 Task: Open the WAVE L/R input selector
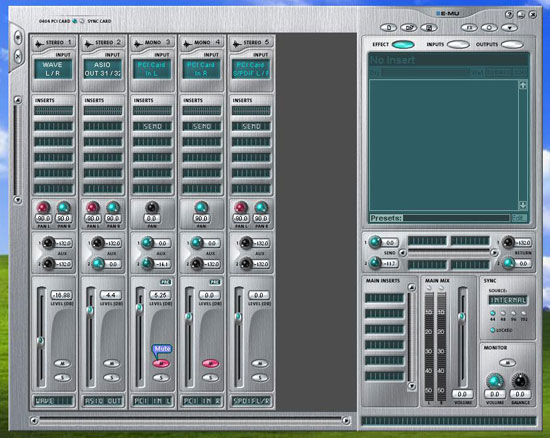53,69
